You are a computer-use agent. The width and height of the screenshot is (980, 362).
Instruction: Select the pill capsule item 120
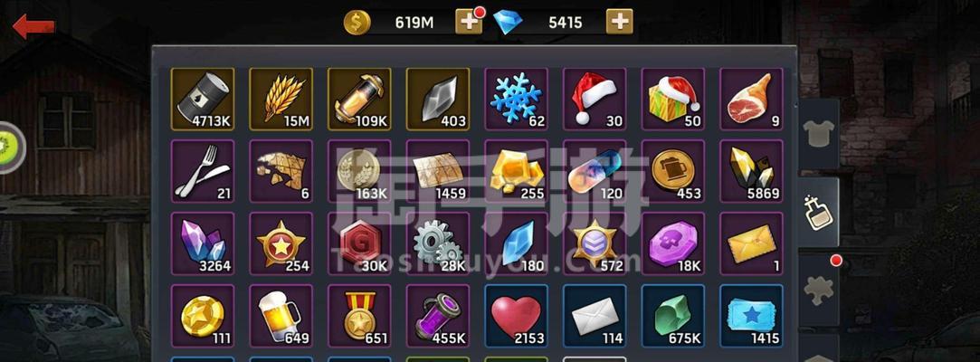(595, 171)
